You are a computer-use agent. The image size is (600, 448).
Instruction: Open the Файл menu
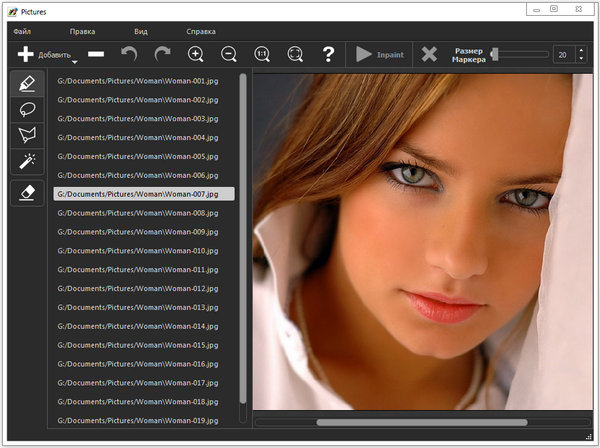click(x=22, y=32)
